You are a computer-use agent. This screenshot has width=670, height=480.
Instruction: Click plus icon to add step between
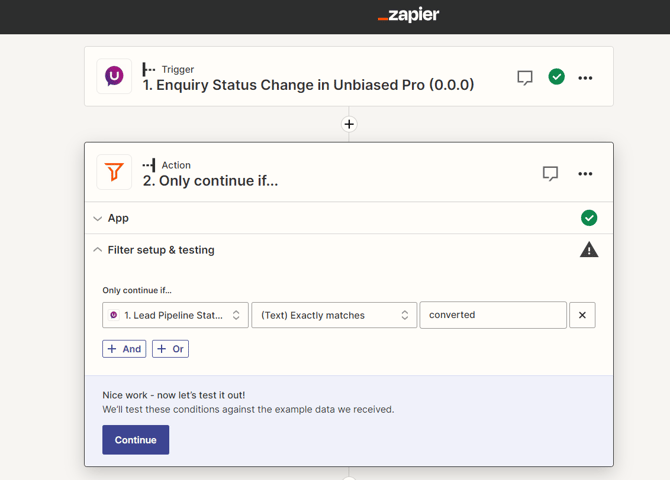coord(349,124)
